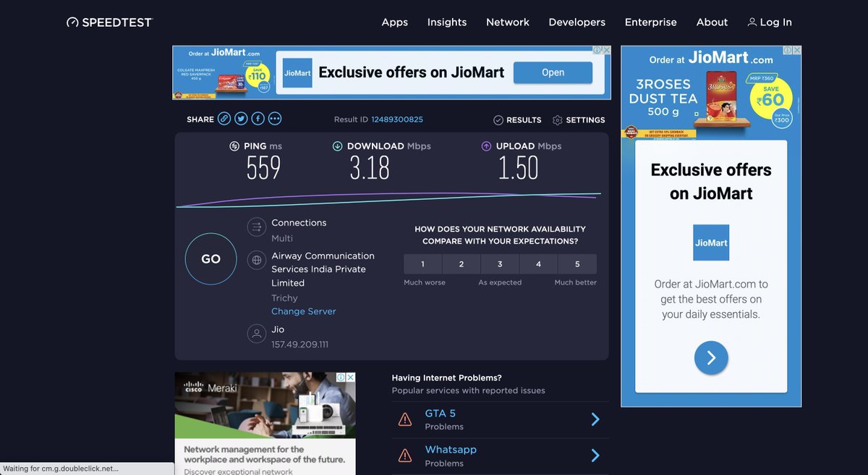
Task: Open the Results page
Action: tap(517, 120)
